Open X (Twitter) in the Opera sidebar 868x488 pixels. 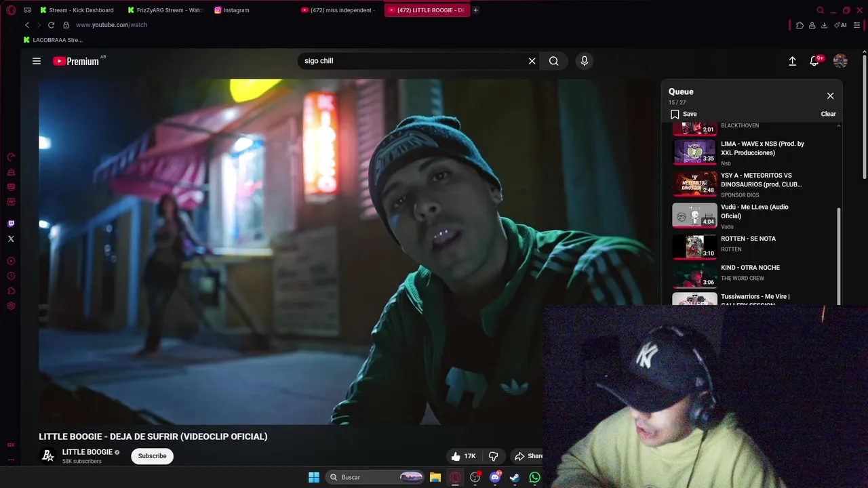pyautogui.click(x=11, y=239)
